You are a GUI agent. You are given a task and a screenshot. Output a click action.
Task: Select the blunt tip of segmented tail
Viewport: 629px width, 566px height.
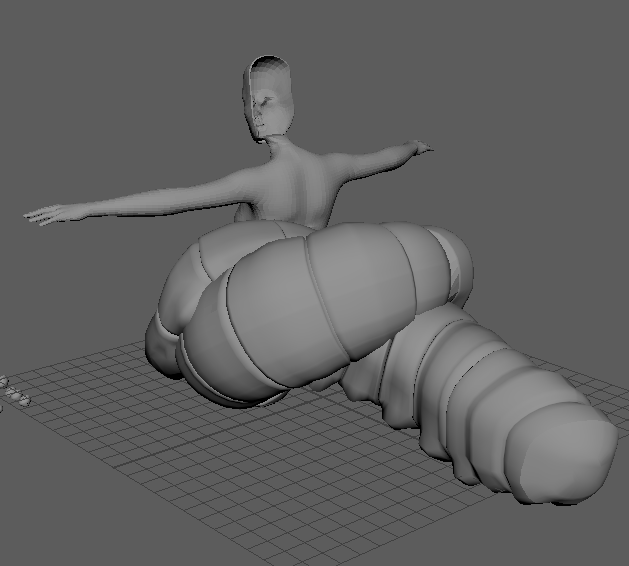click(561, 455)
